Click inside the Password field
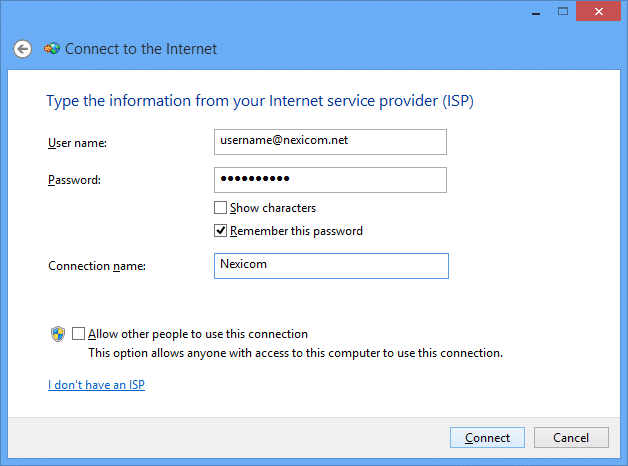 pyautogui.click(x=330, y=180)
